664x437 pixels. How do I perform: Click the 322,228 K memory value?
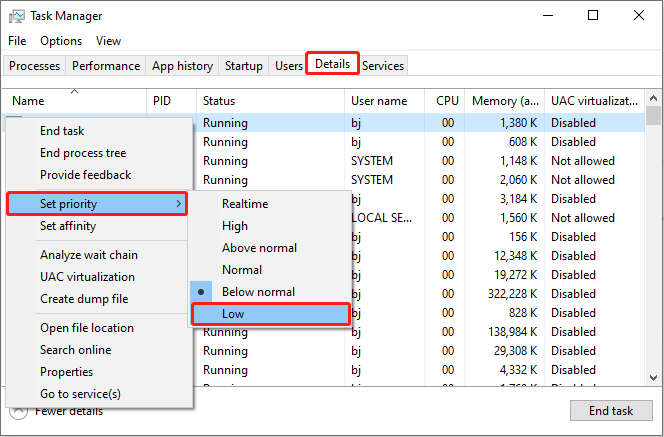(x=512, y=294)
